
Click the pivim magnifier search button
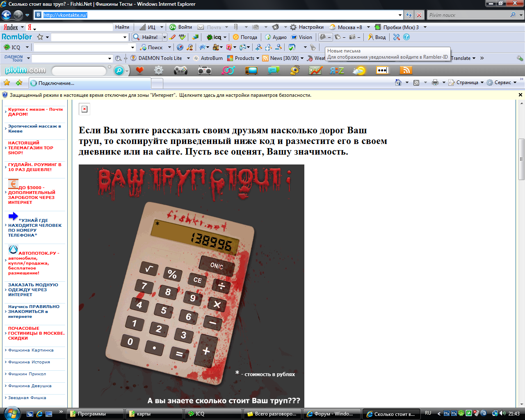click(119, 71)
